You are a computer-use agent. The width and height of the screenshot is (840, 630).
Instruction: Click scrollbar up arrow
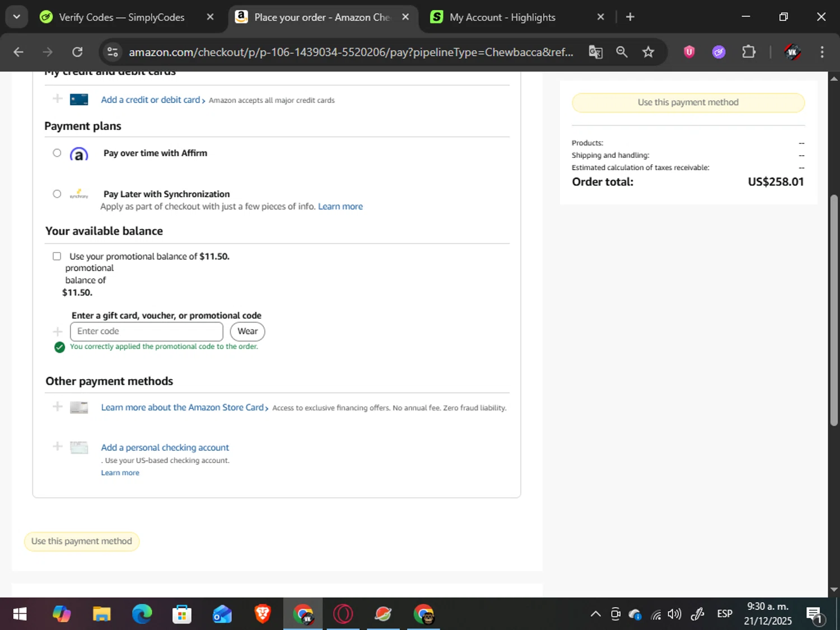pos(834,78)
